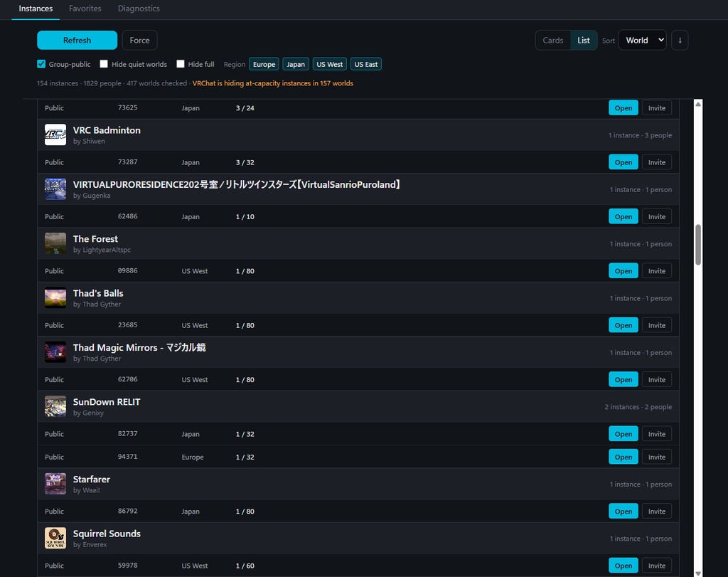Viewport: 728px width, 577px height.
Task: Open the Sort dropdown set to World
Action: [643, 41]
